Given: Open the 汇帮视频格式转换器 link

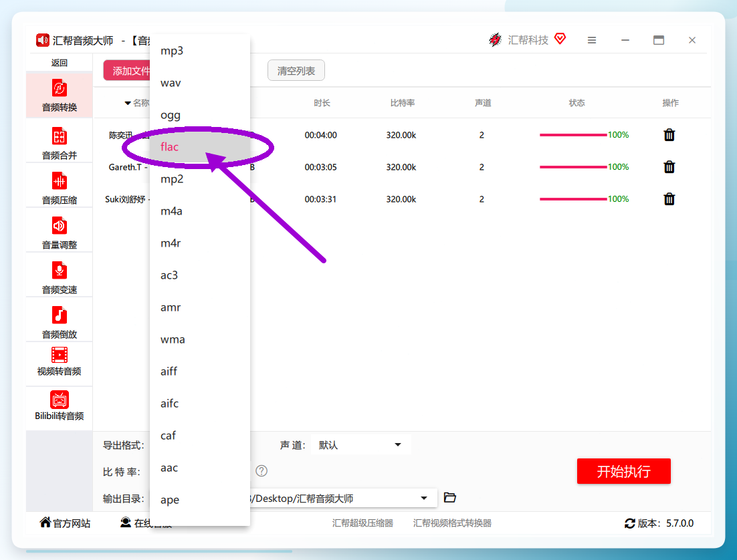Looking at the screenshot, I should coord(452,523).
